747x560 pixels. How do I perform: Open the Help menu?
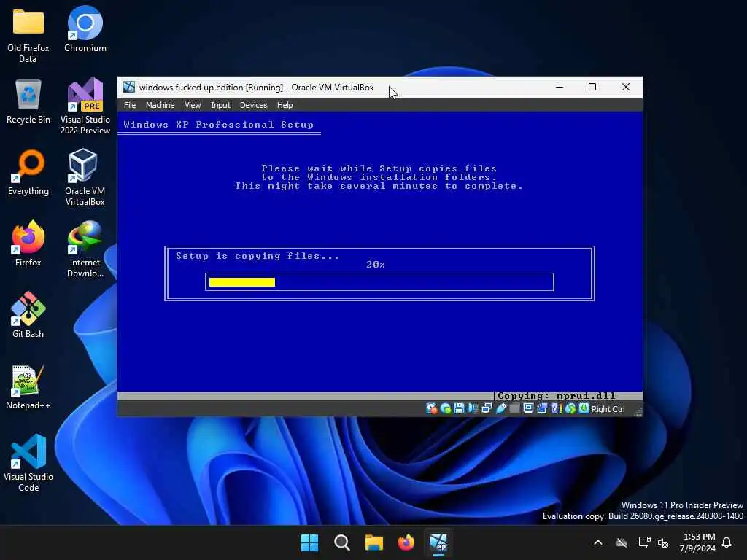285,105
